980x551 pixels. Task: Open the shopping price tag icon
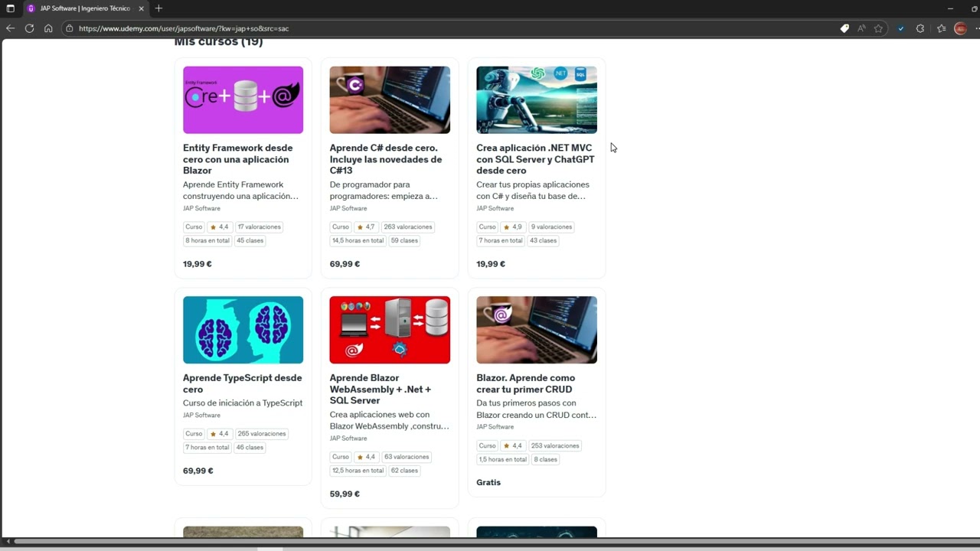point(844,28)
